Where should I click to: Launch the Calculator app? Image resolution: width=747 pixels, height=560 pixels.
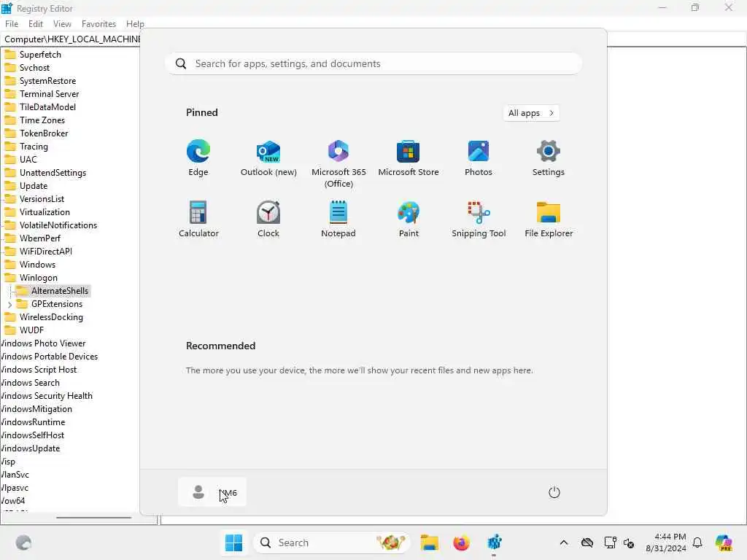(x=198, y=219)
